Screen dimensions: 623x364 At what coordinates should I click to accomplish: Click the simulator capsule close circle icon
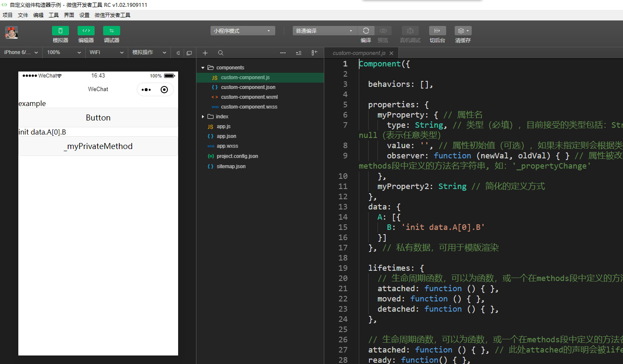164,89
